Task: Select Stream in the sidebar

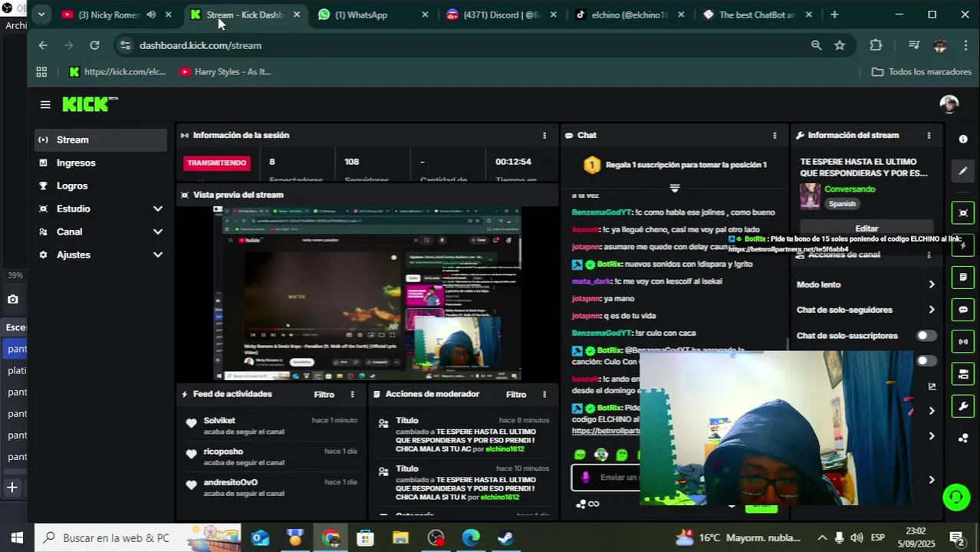Action: pos(100,140)
